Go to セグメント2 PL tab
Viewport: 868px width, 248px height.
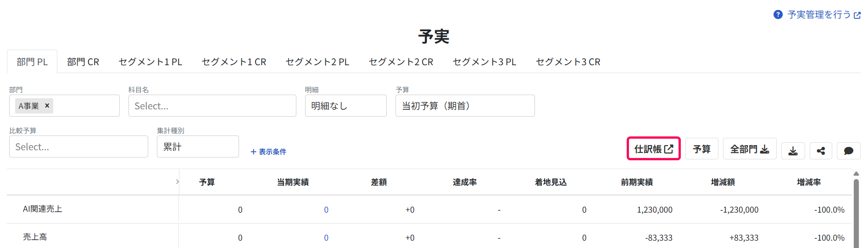(x=317, y=62)
